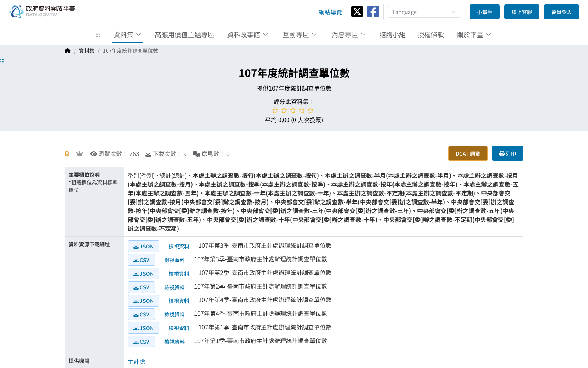Rate dataset with the third star
Screen dimensions: 588x368
coord(293,110)
